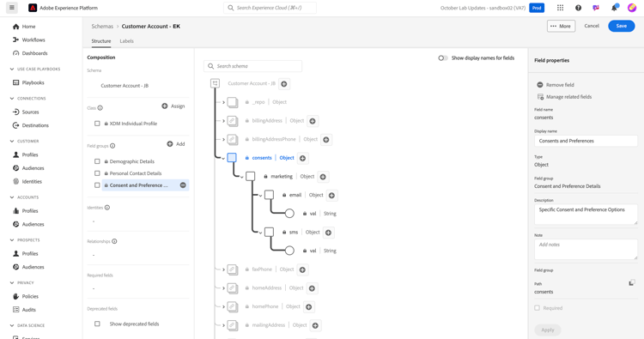Viewport: 644px width, 339px height.
Task: Click the Save button
Action: pyautogui.click(x=622, y=26)
